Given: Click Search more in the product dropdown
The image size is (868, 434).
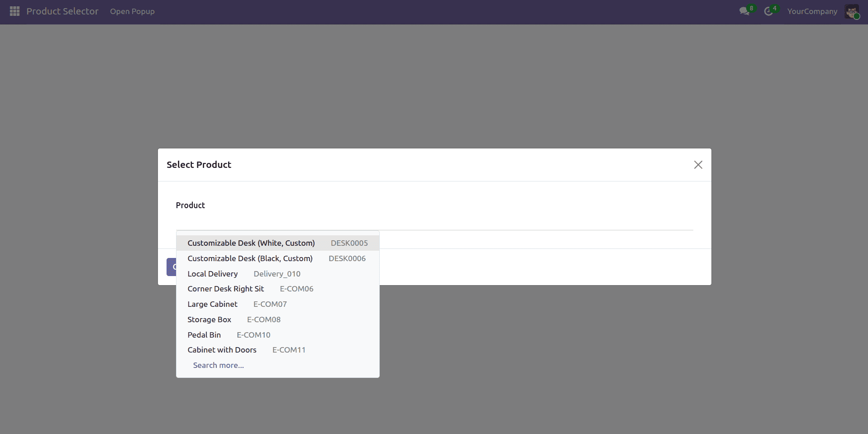Looking at the screenshot, I should pyautogui.click(x=218, y=365).
